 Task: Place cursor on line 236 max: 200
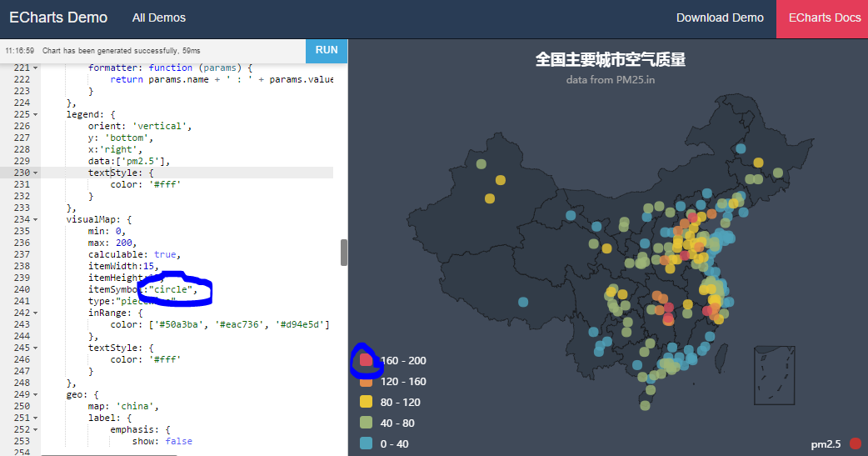point(112,243)
